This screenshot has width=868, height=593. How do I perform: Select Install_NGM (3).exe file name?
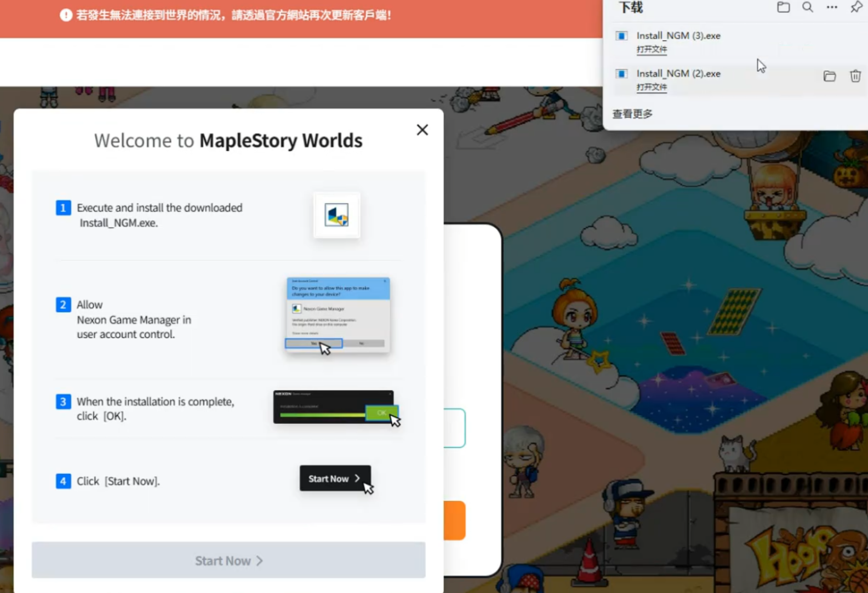pos(678,36)
